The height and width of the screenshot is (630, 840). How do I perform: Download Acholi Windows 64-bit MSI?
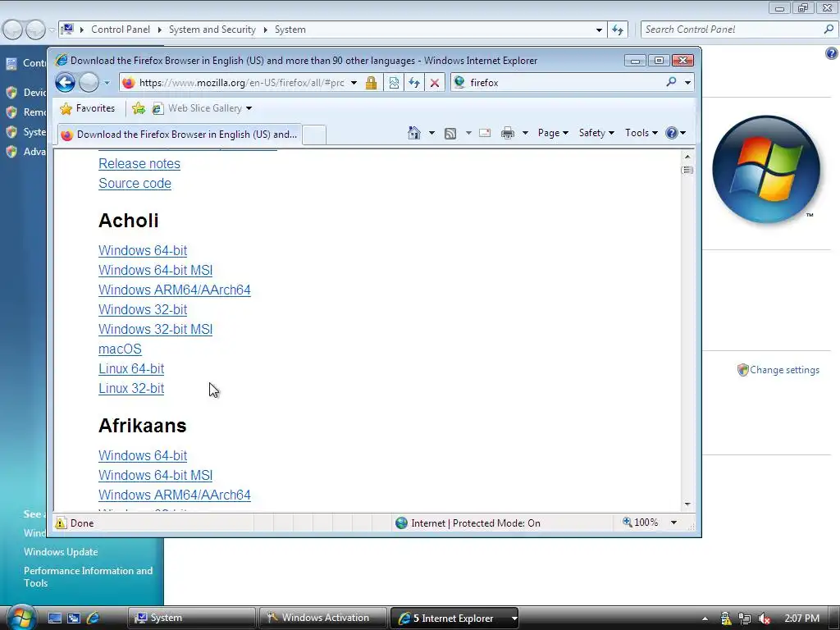tap(155, 271)
